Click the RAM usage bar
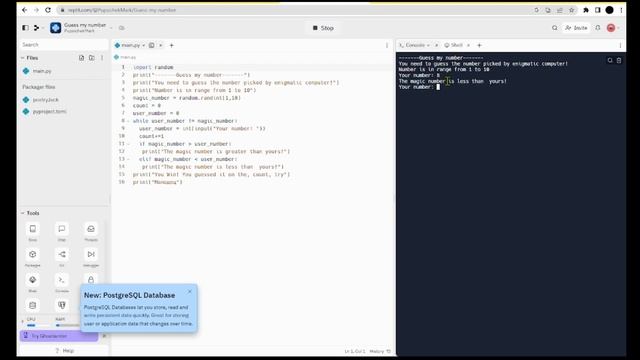 [67, 325]
